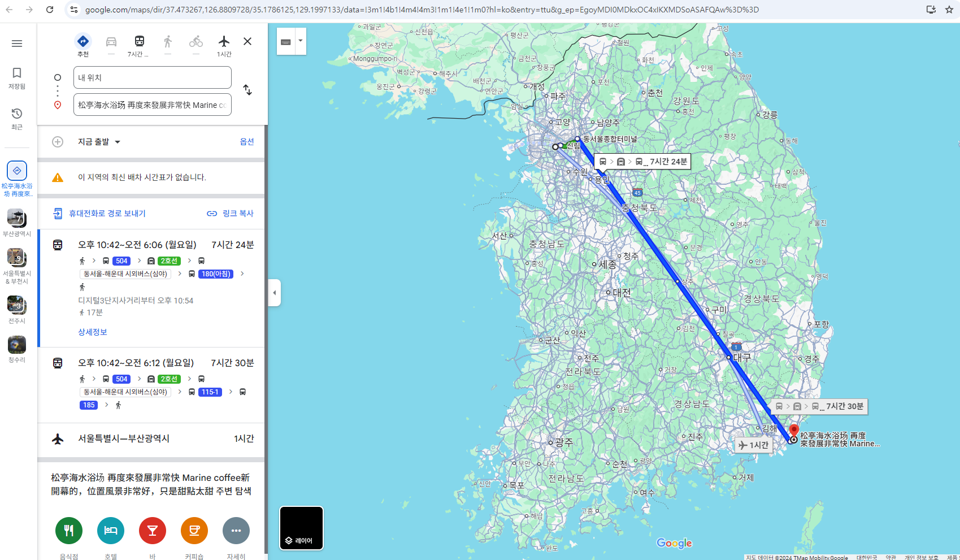Click the 504 bus badge in first route
Viewport: 960px width, 560px height.
pyautogui.click(x=121, y=261)
